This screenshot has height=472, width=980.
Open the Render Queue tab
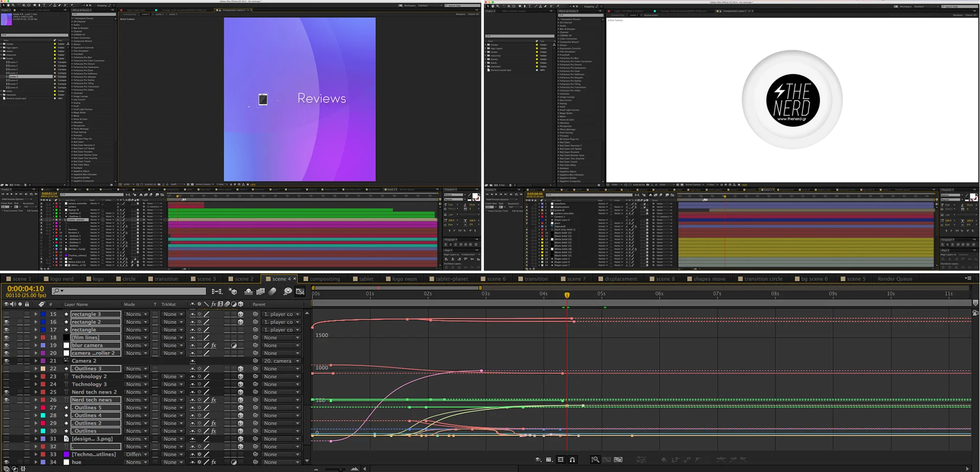(x=895, y=279)
